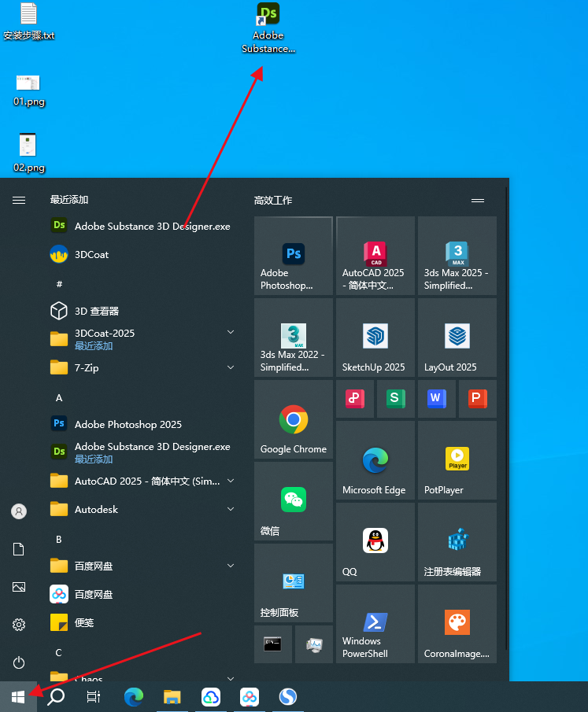The height and width of the screenshot is (712, 588).
Task: Launch the Google Chrome tile
Action: [294, 419]
